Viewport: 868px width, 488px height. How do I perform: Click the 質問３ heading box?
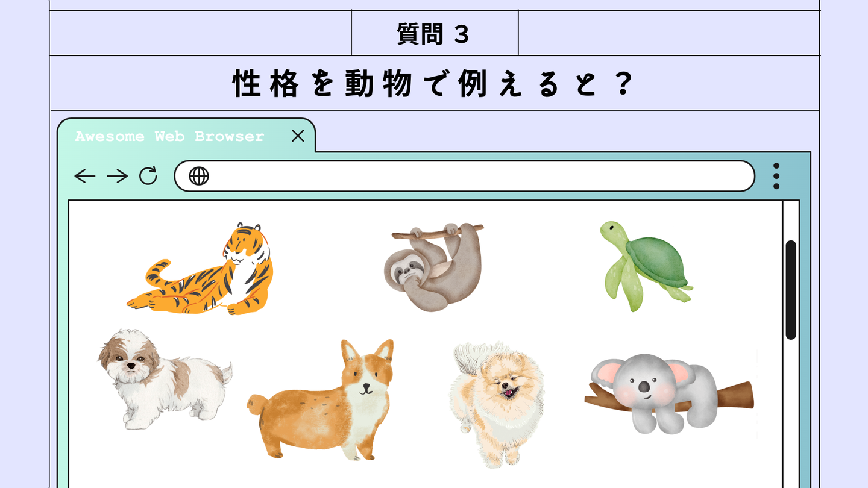coord(435,33)
